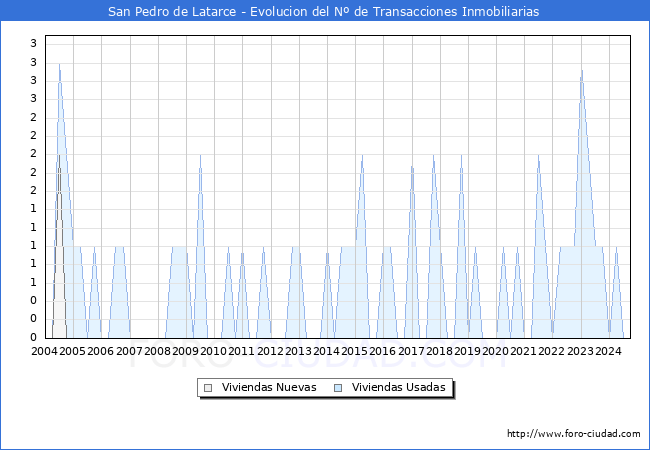
Task: Click the 2024 label on the x-axis
Action: tap(609, 352)
